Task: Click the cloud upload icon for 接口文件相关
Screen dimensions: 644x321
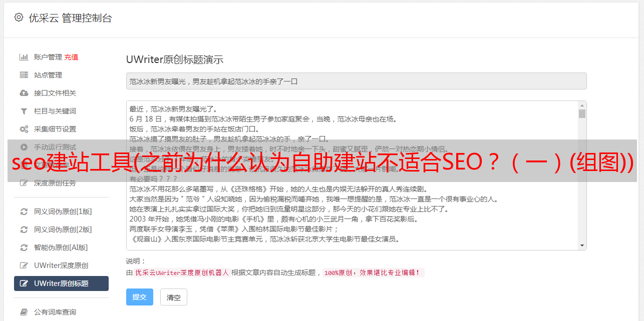Action: pyautogui.click(x=24, y=93)
